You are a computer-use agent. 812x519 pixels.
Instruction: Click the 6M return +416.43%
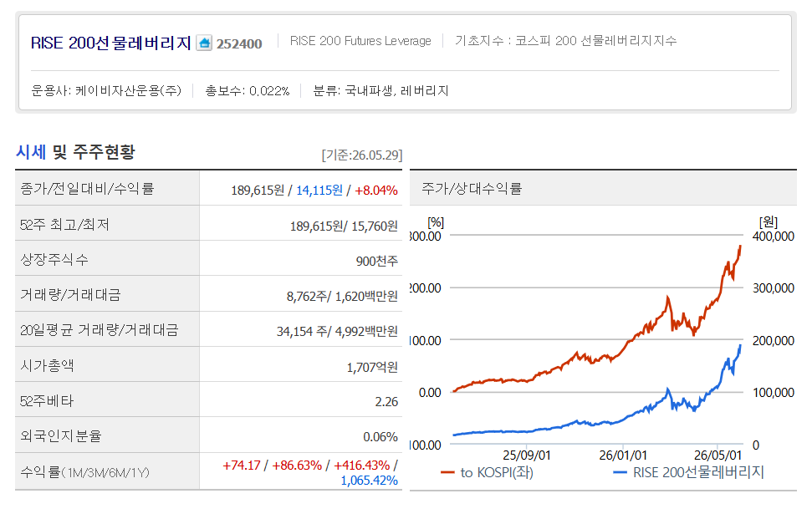361,466
